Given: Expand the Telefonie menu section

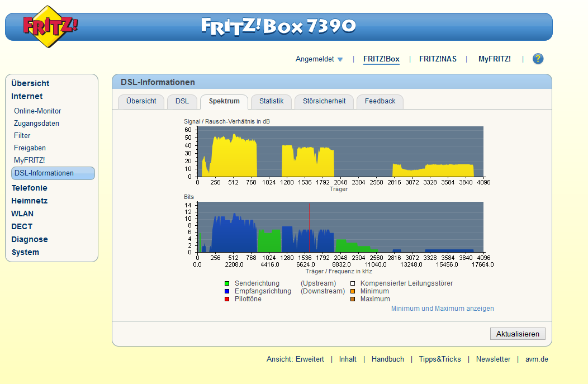Looking at the screenshot, I should tap(29, 188).
